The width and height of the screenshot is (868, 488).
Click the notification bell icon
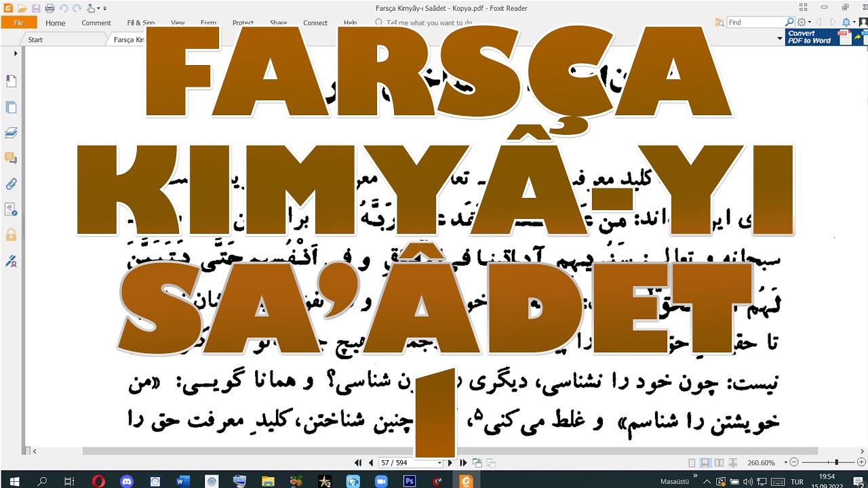(848, 22)
